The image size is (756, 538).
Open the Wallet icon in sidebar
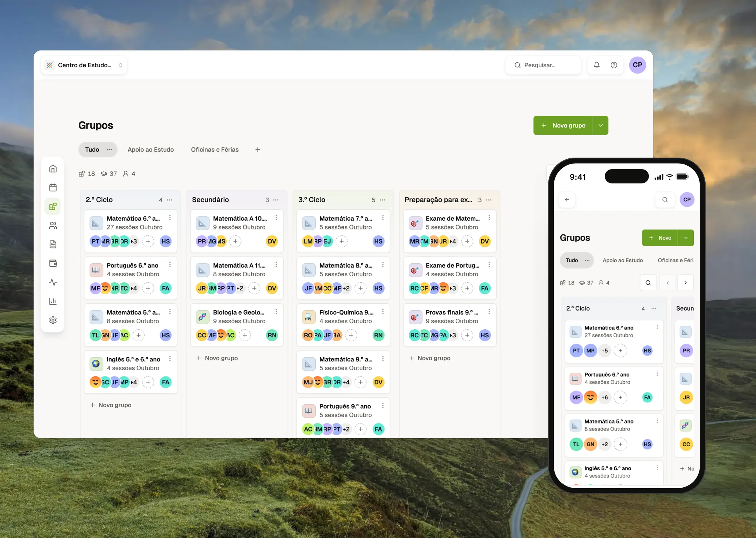[x=53, y=263]
